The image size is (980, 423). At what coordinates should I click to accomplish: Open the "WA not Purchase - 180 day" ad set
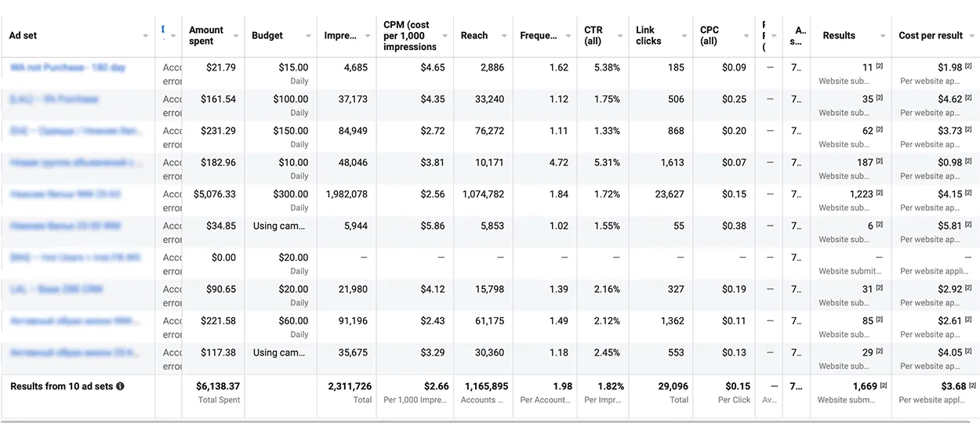(68, 68)
